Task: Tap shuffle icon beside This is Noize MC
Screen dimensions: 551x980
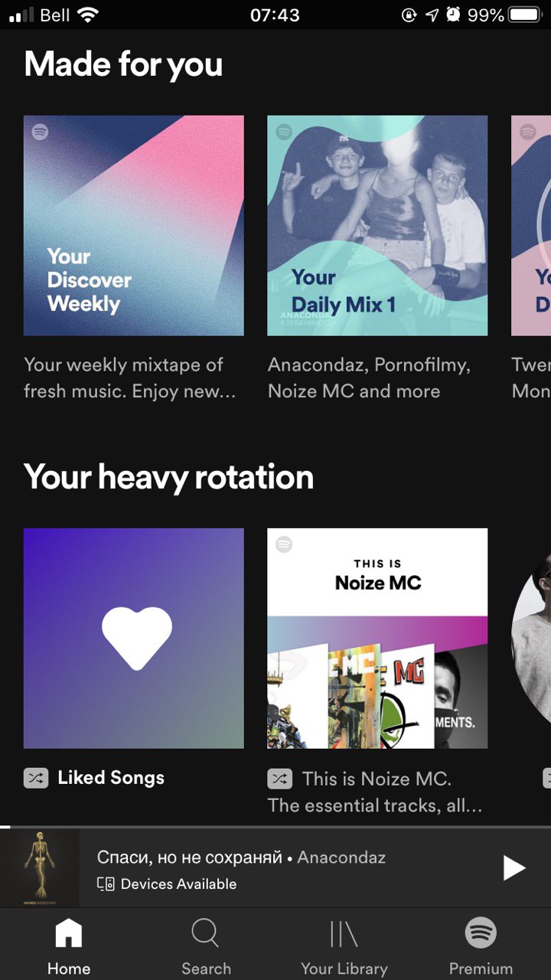Action: tap(279, 779)
